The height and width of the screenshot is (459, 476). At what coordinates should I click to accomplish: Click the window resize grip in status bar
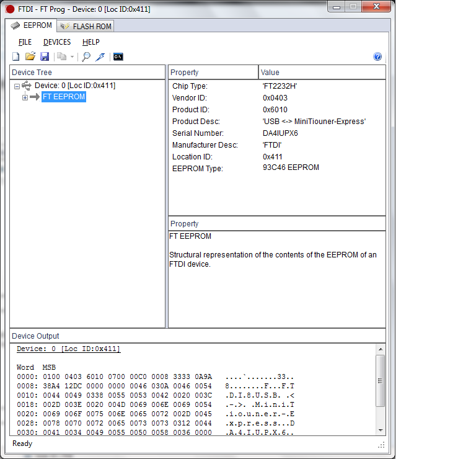tap(382, 445)
